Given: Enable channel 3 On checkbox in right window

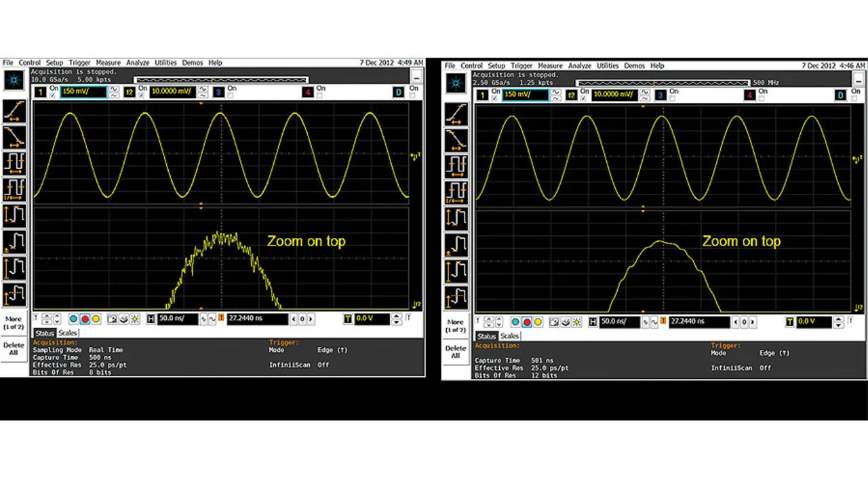Looking at the screenshot, I should coord(673,99).
